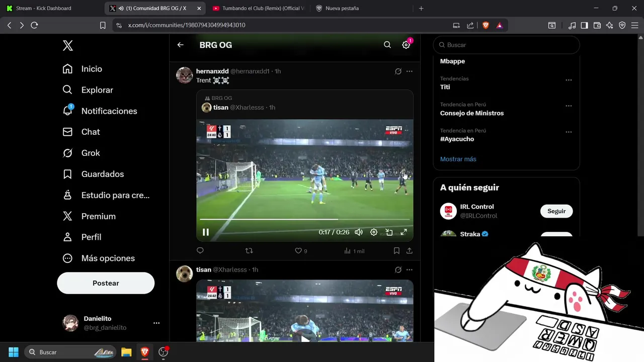Image resolution: width=644 pixels, height=362 pixels.
Task: Open the Titi trend
Action: tap(445, 87)
